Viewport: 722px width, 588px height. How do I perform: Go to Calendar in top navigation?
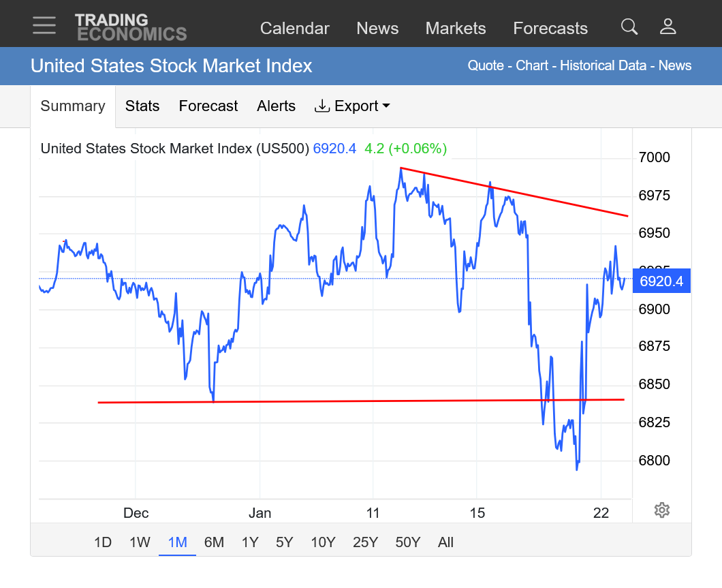tap(295, 29)
